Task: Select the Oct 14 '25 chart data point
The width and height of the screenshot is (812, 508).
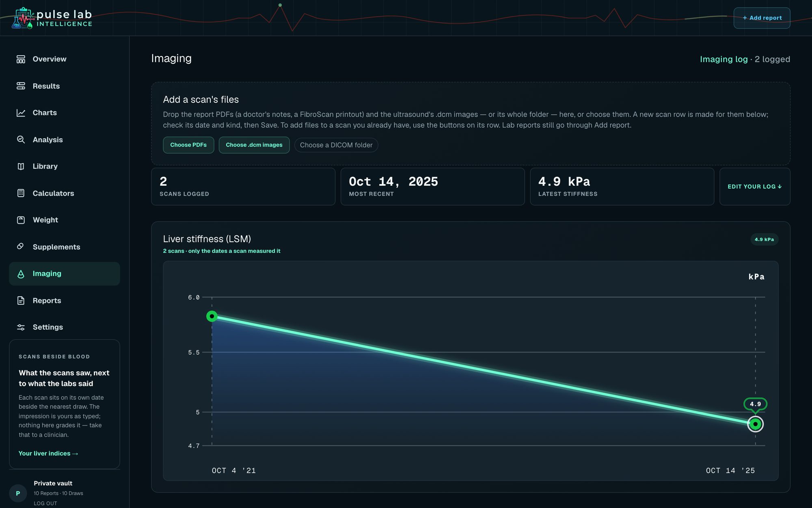Action: click(755, 424)
